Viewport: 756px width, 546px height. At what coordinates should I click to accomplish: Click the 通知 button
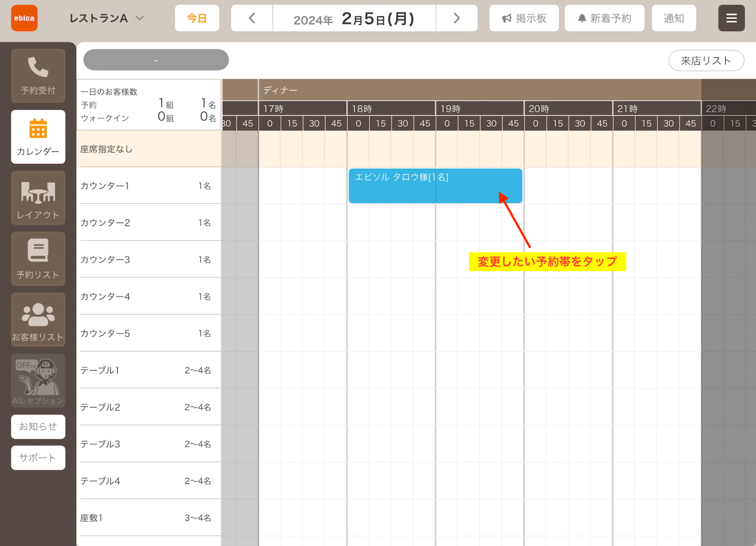(x=674, y=18)
